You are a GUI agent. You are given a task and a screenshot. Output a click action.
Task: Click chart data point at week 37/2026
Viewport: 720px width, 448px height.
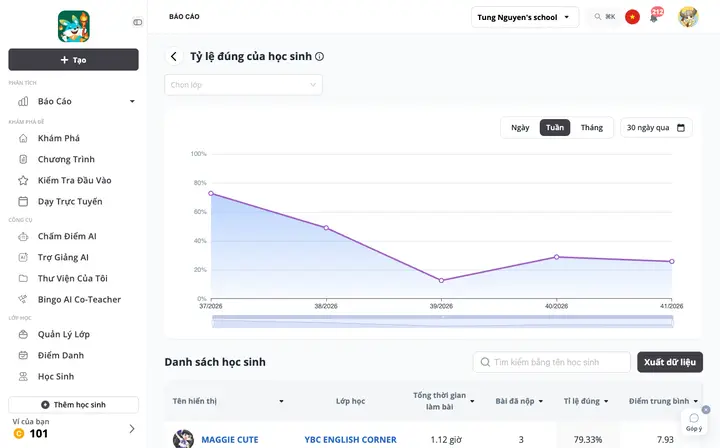click(211, 194)
